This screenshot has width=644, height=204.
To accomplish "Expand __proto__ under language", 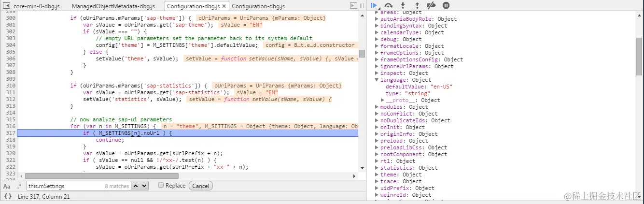I will pyautogui.click(x=382, y=100).
